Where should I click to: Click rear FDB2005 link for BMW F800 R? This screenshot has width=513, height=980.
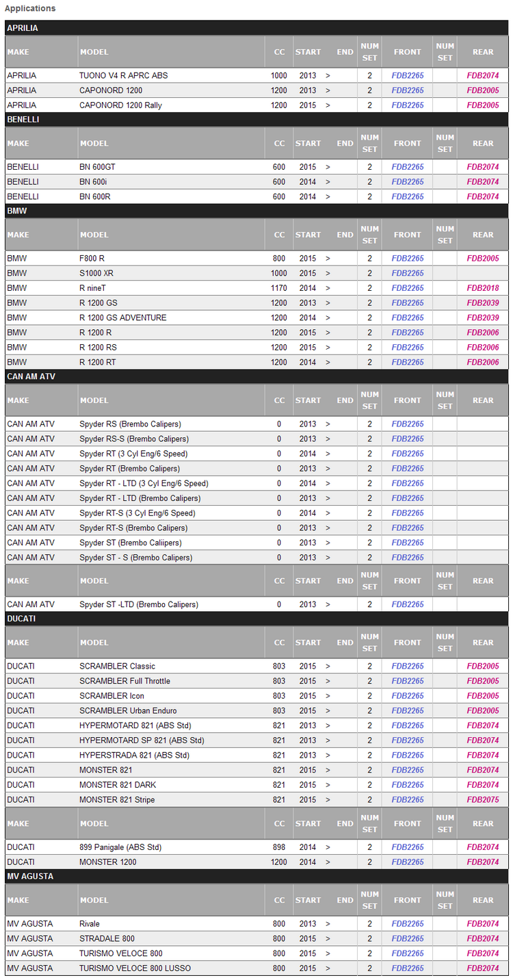483,259
